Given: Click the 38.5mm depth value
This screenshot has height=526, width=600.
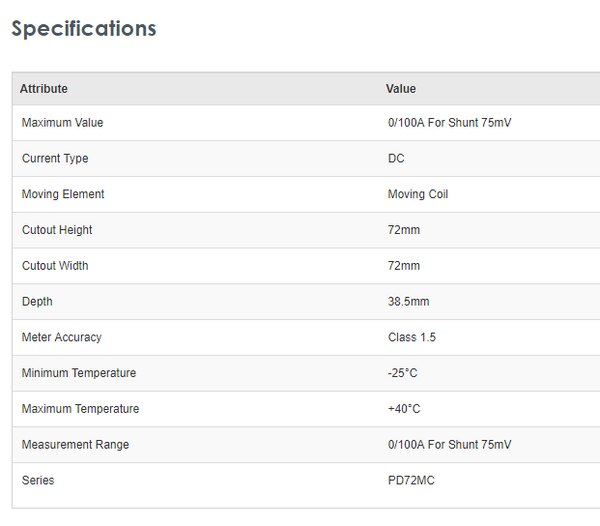Looking at the screenshot, I should [408, 302].
